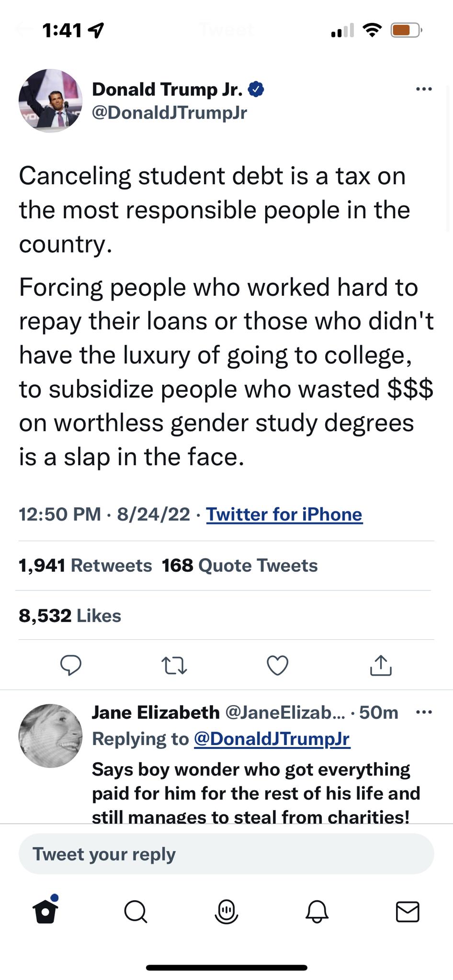
Task: Open more options on Jane Elizabeth's reply
Action: point(424,713)
